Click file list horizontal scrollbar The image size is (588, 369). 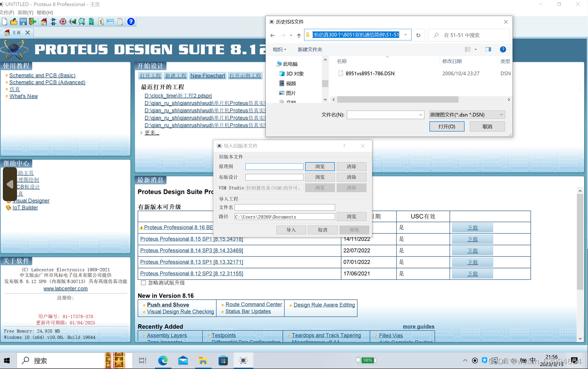tap(398, 99)
